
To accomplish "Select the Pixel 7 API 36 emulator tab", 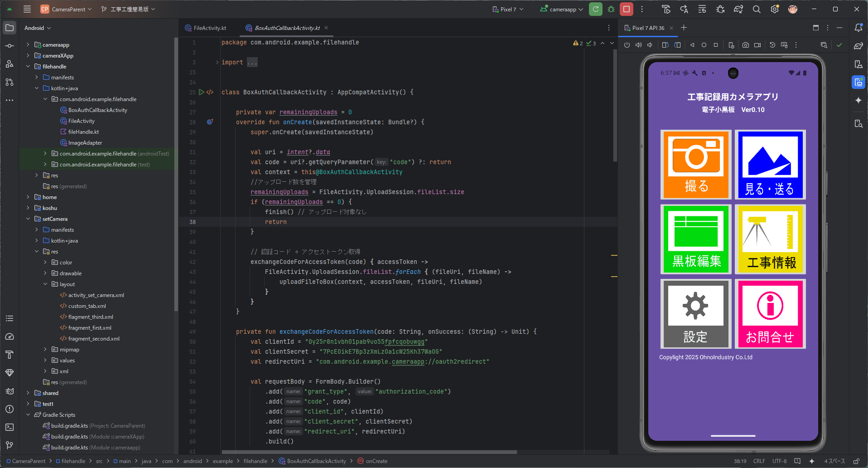I will click(x=648, y=28).
